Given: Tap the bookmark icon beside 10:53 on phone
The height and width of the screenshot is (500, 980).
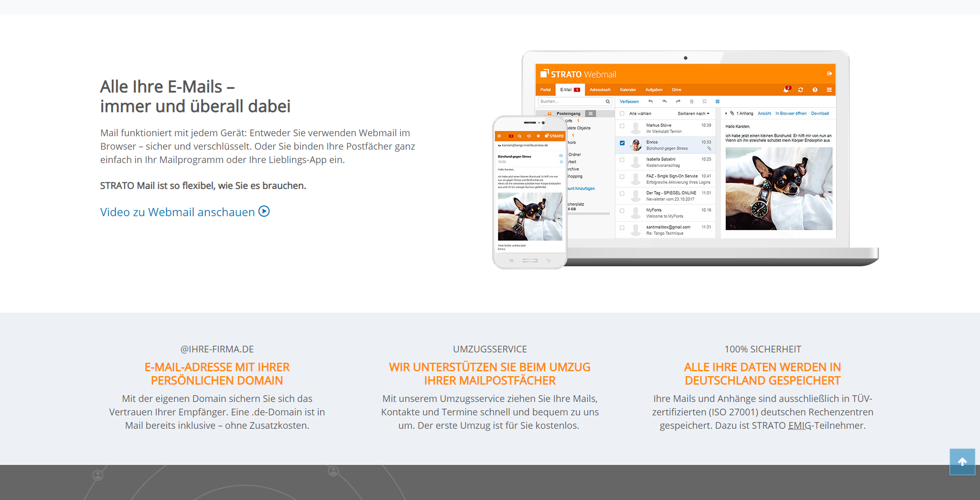Looking at the screenshot, I should 561,162.
